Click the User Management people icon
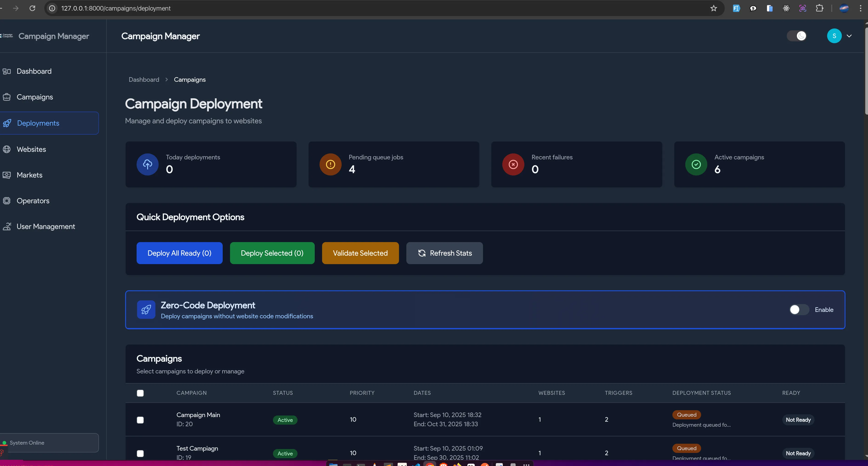The width and height of the screenshot is (868, 466). pyautogui.click(x=7, y=227)
